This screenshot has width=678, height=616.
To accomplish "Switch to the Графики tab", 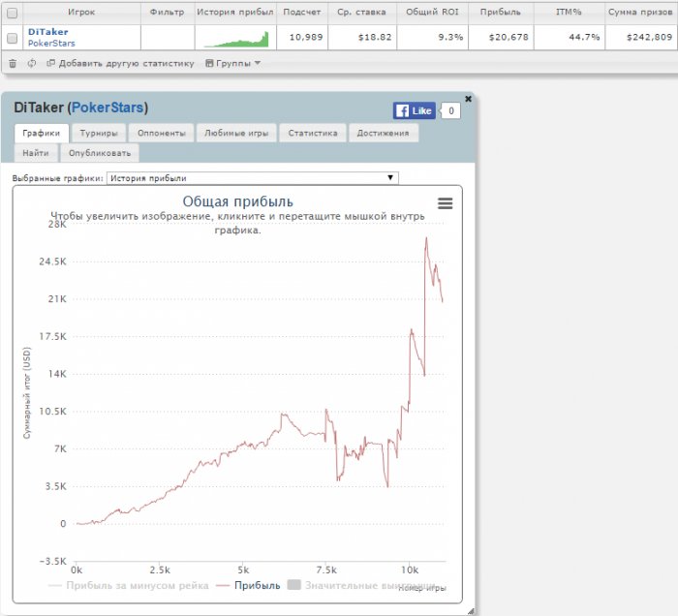I will pyautogui.click(x=41, y=133).
